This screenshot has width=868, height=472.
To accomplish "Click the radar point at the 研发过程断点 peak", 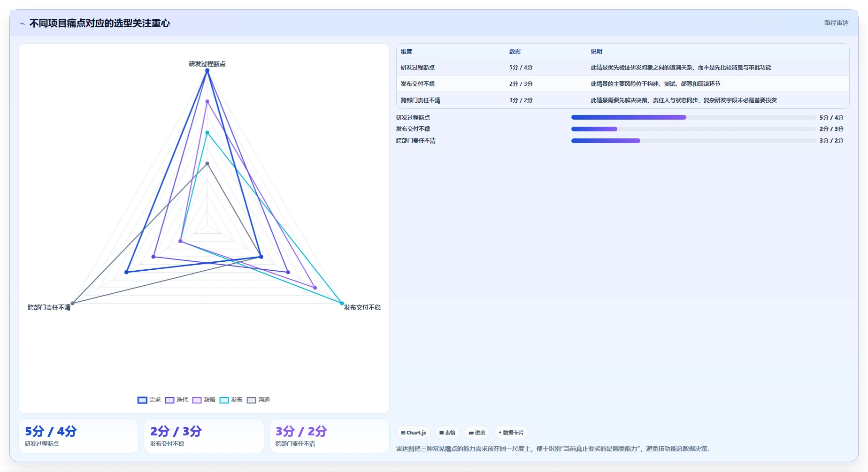I will coord(207,70).
